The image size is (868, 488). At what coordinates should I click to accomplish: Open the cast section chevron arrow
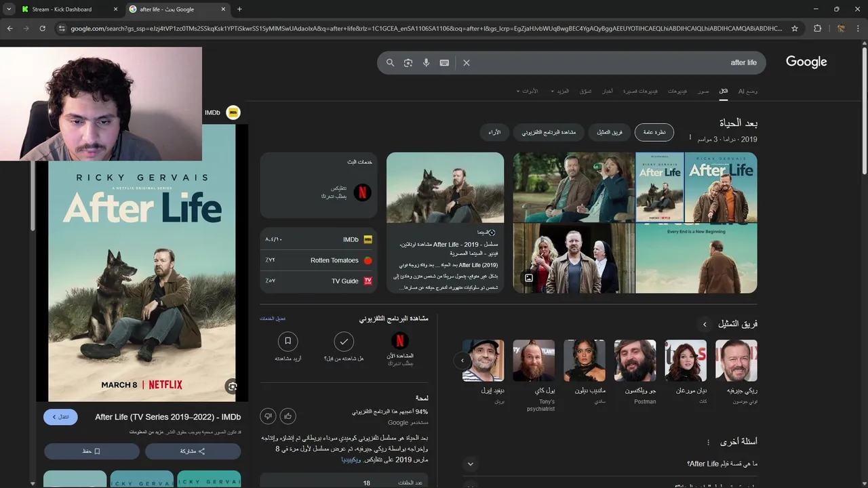pos(705,325)
